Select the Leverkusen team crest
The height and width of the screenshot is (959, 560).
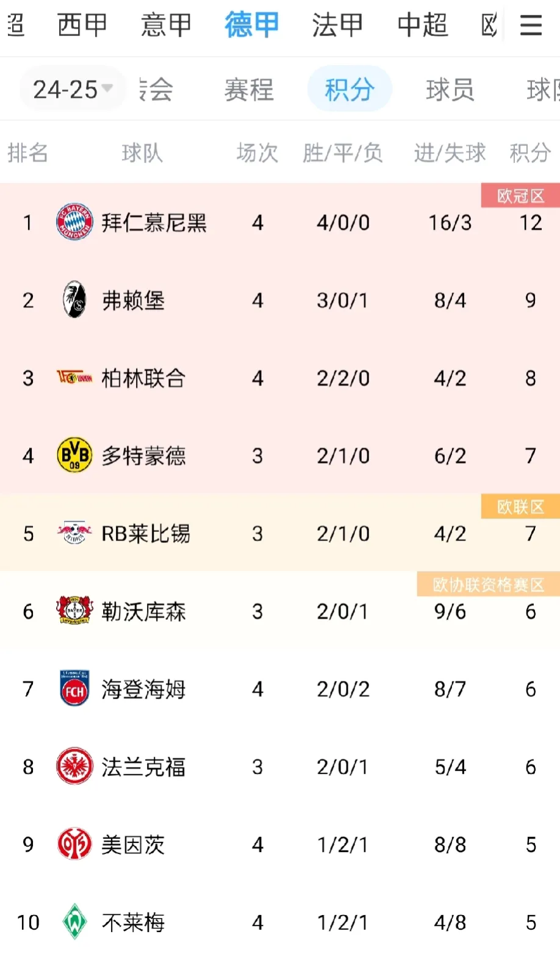pyautogui.click(x=74, y=611)
